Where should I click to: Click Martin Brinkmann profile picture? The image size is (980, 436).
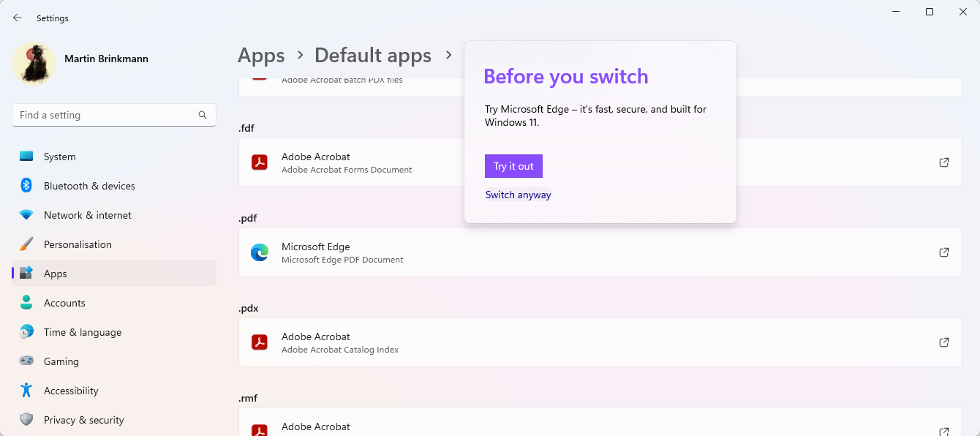coord(34,63)
